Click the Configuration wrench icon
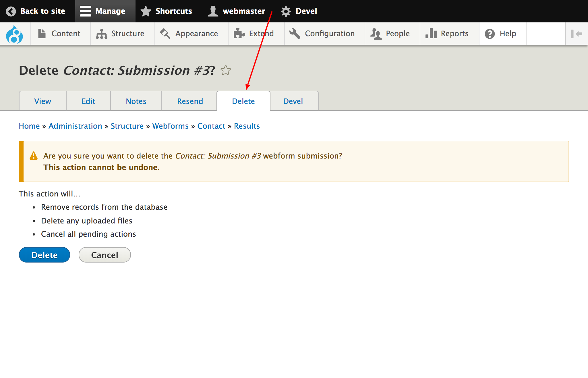 (x=295, y=34)
